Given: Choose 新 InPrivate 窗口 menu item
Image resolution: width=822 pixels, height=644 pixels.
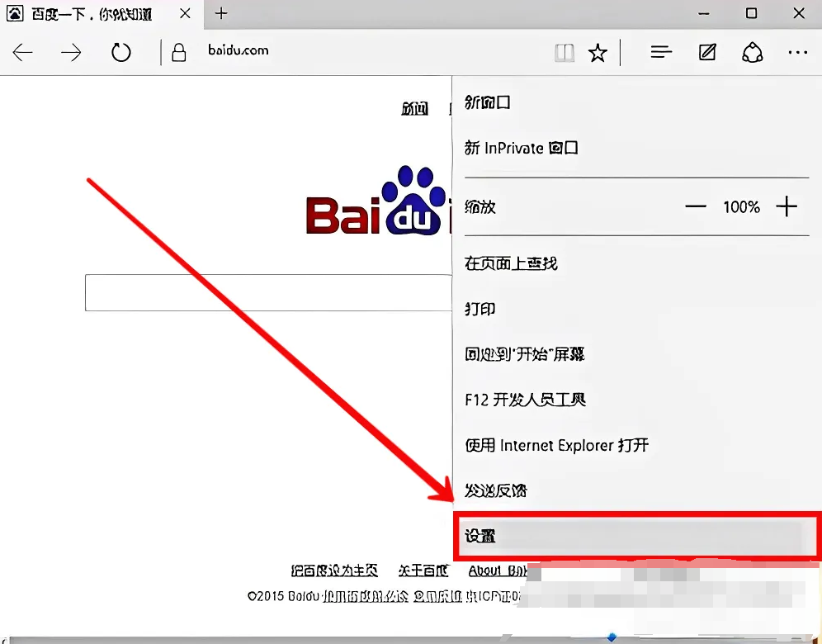Looking at the screenshot, I should [x=636, y=148].
